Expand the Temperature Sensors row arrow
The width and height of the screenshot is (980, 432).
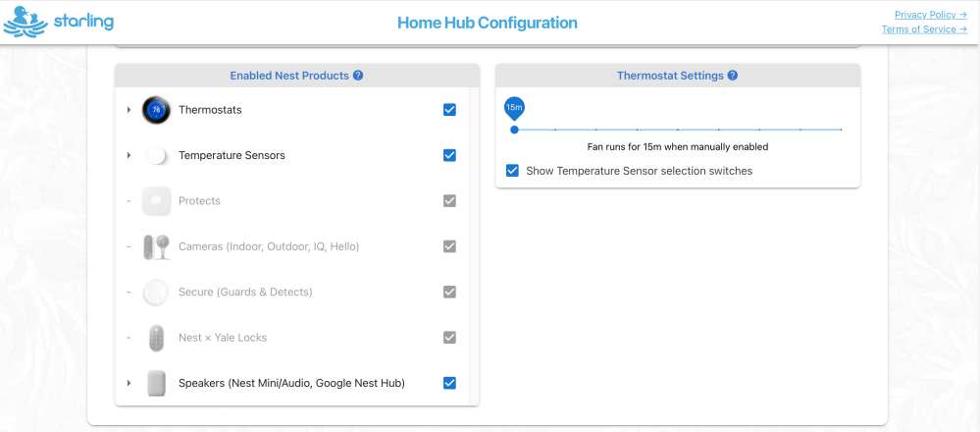[x=129, y=155]
